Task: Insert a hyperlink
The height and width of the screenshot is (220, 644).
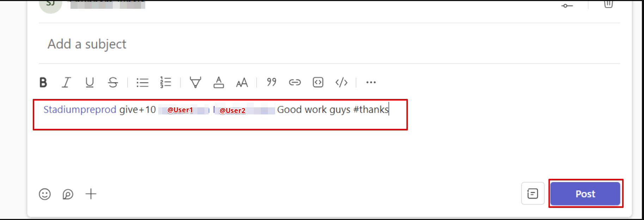Action: click(295, 82)
